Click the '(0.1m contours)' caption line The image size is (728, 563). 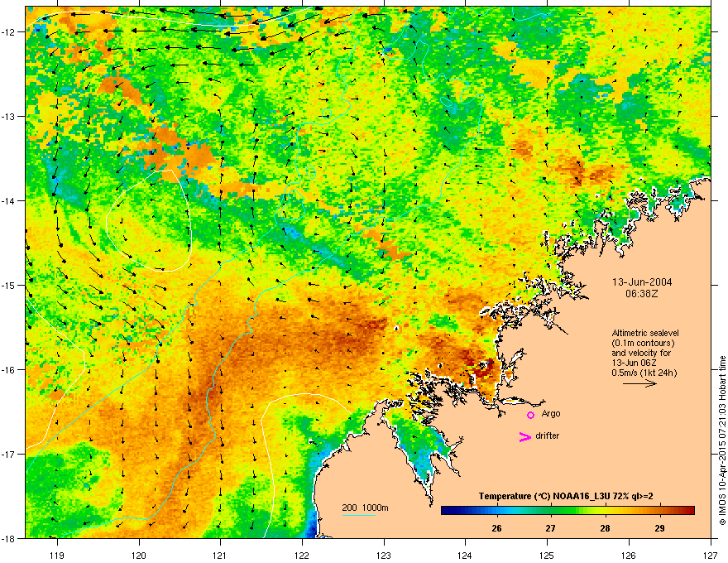click(x=643, y=344)
